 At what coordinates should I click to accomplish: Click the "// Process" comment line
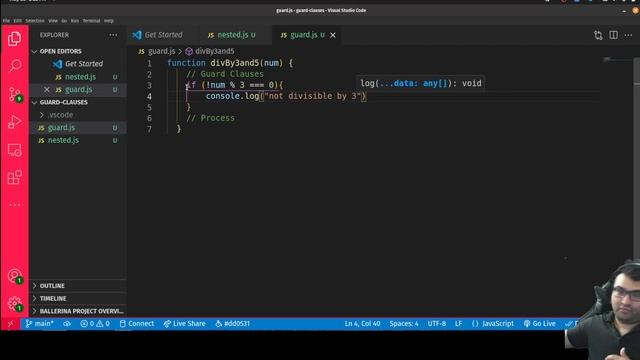point(210,118)
